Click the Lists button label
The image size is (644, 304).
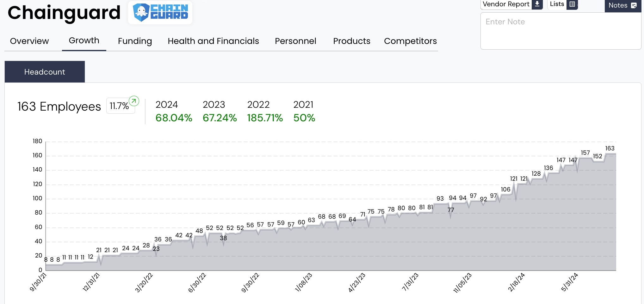557,4
